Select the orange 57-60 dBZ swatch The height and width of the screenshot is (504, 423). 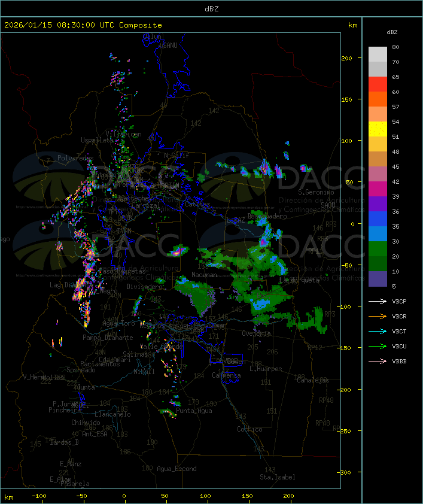tap(378, 99)
